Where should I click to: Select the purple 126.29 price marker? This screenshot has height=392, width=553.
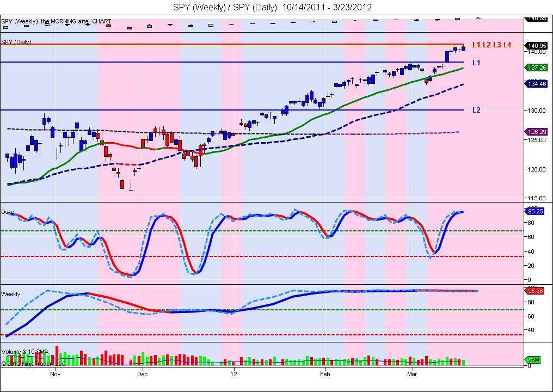pyautogui.click(x=536, y=132)
